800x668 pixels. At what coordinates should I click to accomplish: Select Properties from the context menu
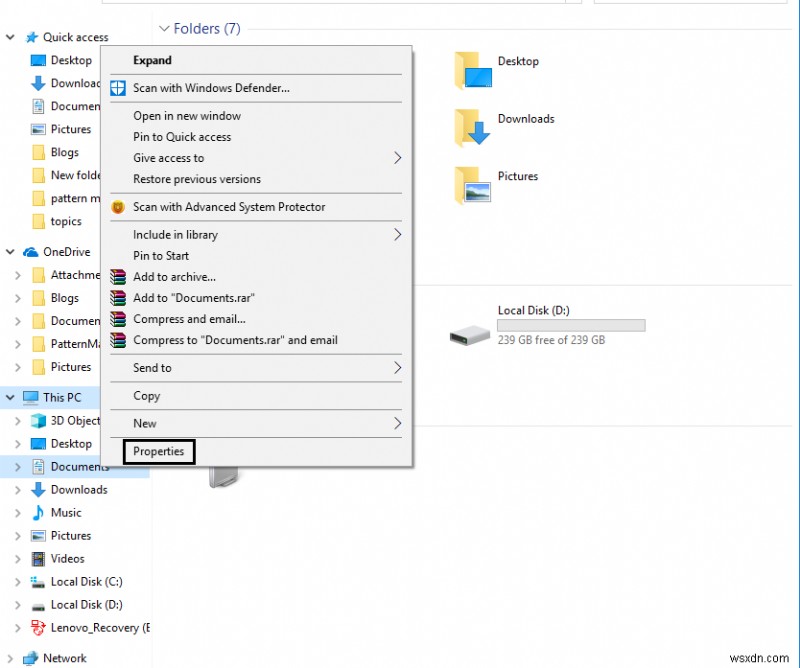(157, 452)
